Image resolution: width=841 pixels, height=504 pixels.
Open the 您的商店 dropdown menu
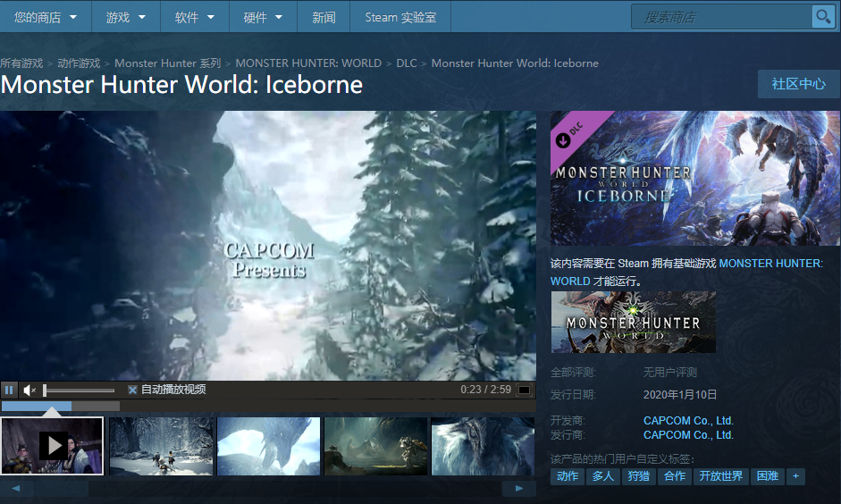pyautogui.click(x=46, y=17)
